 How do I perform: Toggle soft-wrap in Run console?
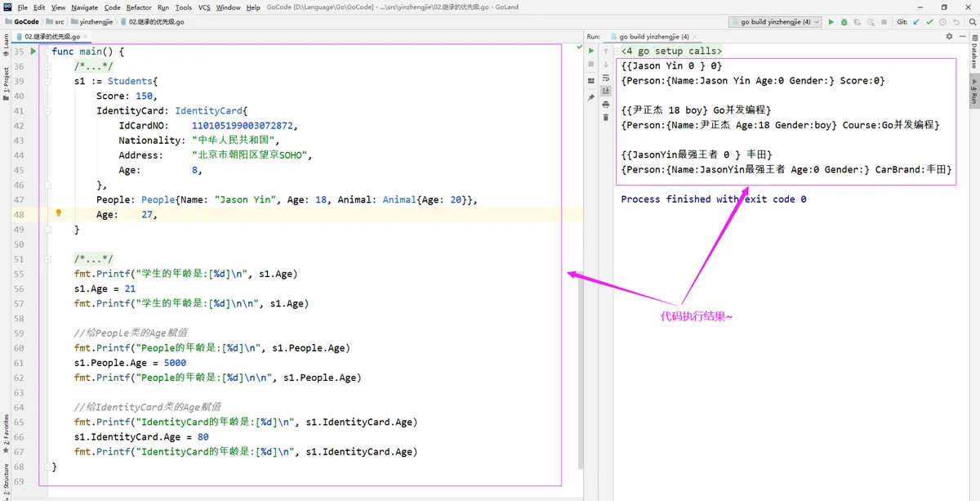tap(606, 78)
